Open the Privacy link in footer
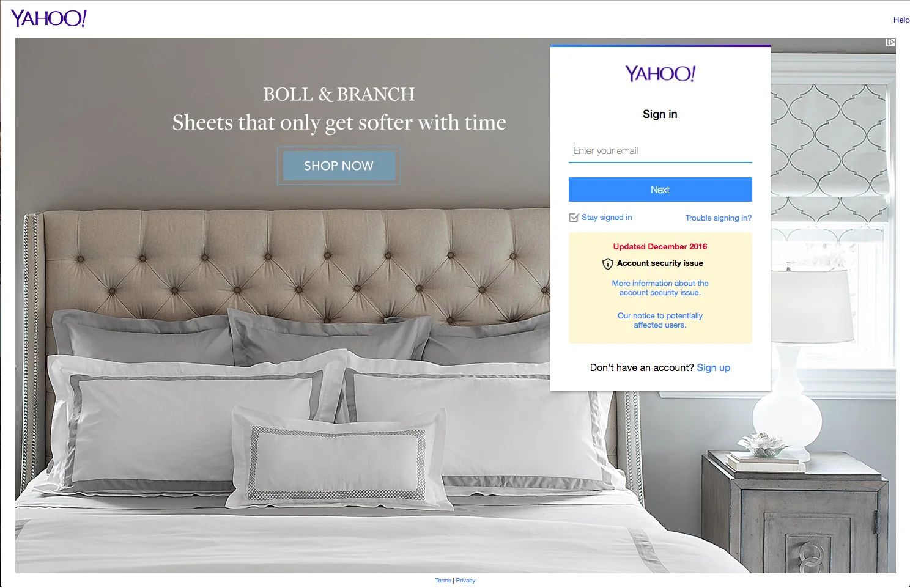 click(x=465, y=581)
